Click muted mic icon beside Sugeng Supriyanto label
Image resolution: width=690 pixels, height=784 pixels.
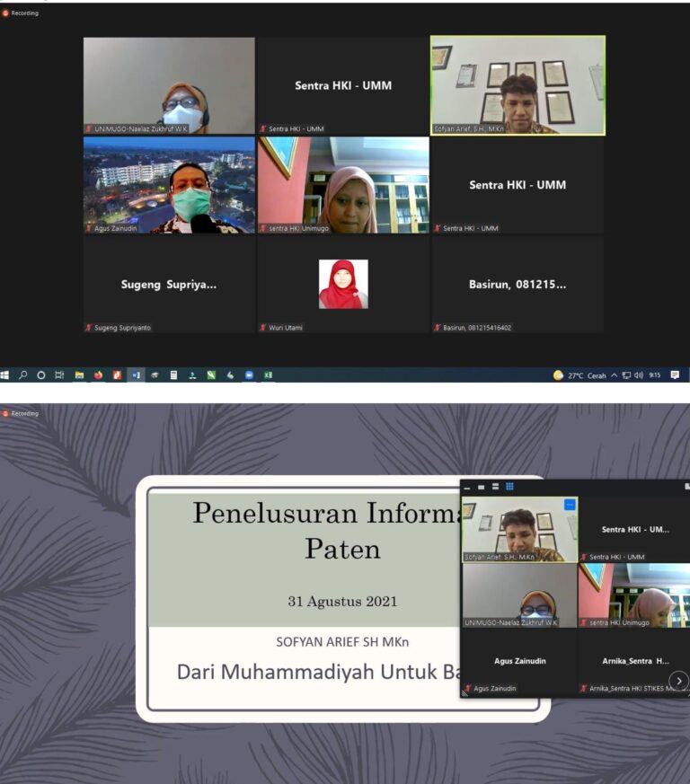[89, 328]
